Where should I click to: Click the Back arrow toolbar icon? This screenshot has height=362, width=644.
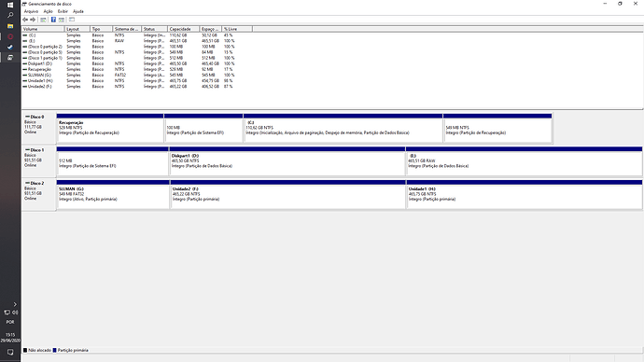[x=25, y=20]
